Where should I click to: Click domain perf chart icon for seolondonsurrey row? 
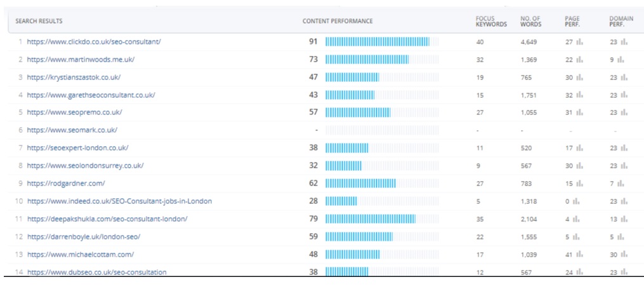(x=624, y=166)
